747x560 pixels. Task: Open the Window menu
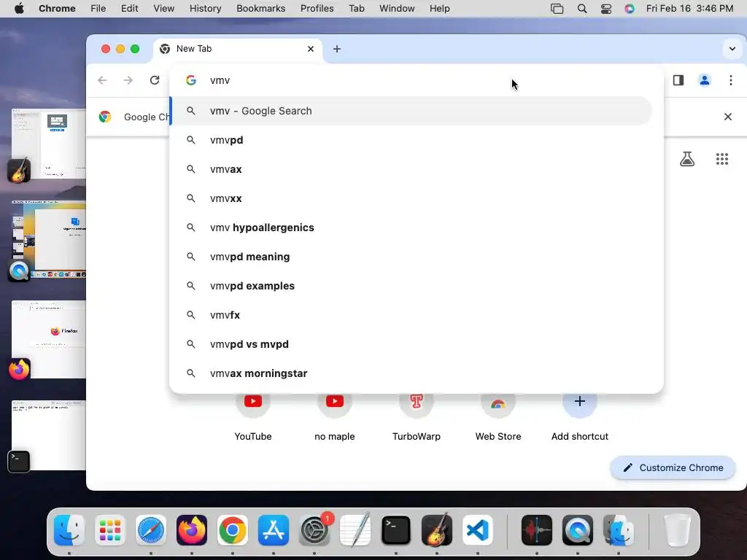point(397,9)
